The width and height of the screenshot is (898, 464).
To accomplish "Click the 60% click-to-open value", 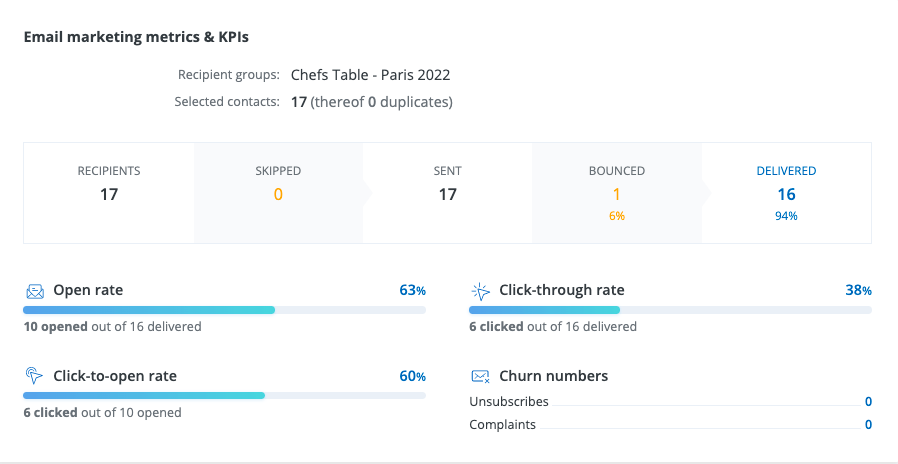I will 412,377.
